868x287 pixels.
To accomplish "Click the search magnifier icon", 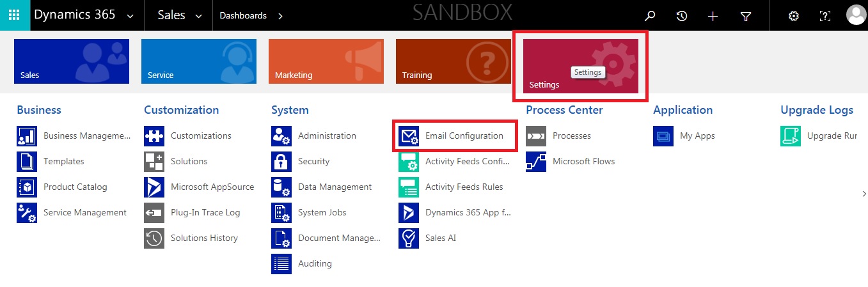I will (x=650, y=16).
